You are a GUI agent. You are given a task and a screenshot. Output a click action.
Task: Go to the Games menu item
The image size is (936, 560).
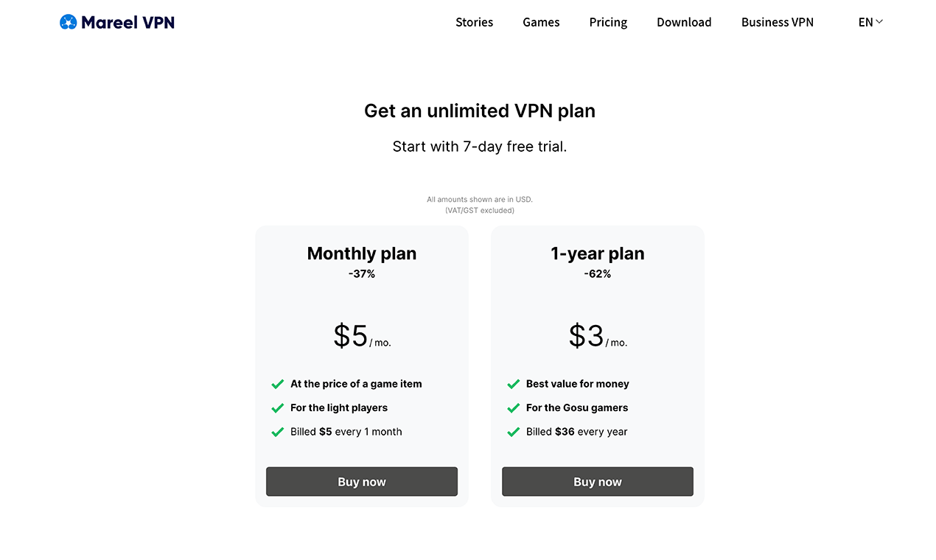(x=541, y=22)
